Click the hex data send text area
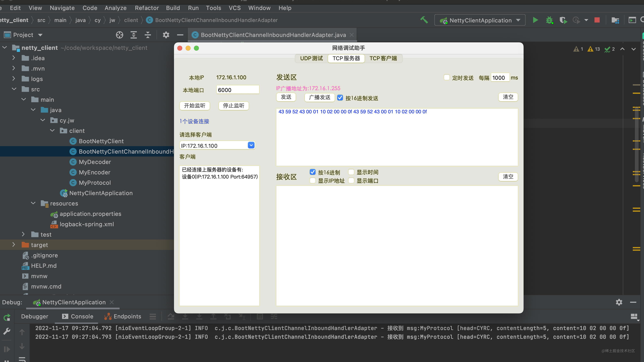644x362 pixels. click(397, 137)
